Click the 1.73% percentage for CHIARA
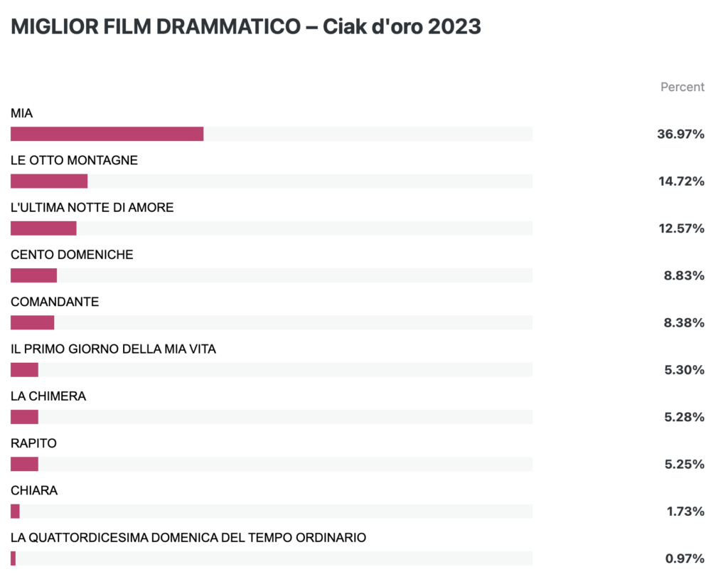The image size is (728, 582). click(x=686, y=512)
